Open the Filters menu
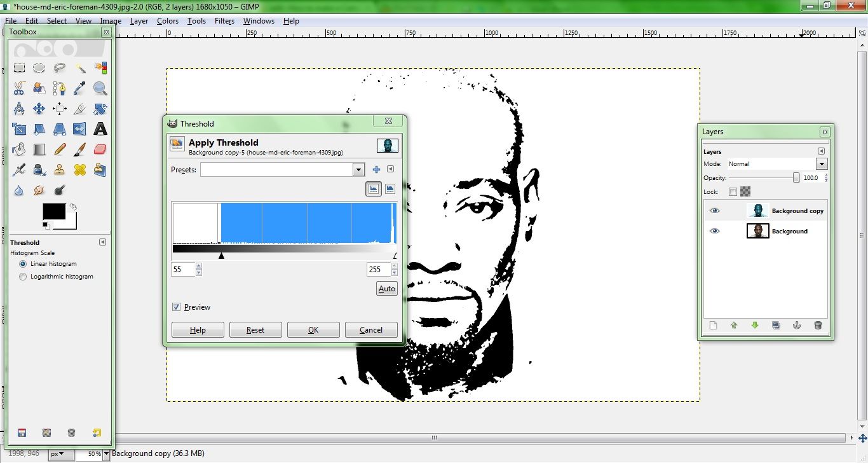This screenshot has height=463, width=868. point(224,21)
